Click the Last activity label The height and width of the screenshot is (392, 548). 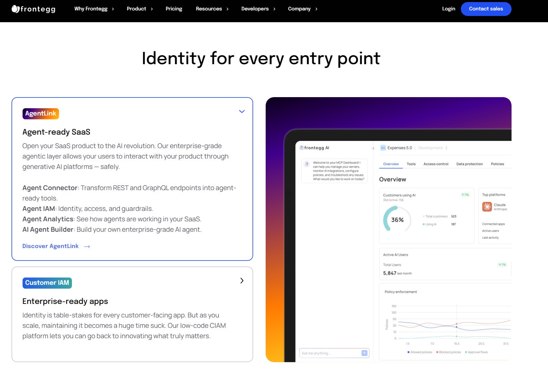490,238
